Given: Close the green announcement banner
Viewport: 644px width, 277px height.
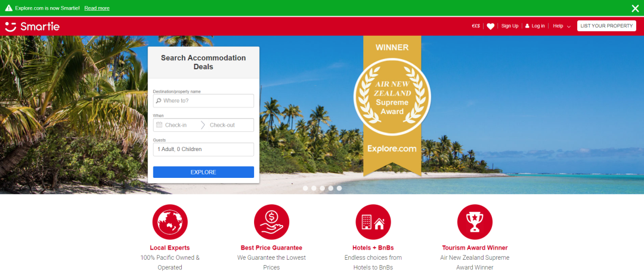Looking at the screenshot, I should (x=635, y=8).
